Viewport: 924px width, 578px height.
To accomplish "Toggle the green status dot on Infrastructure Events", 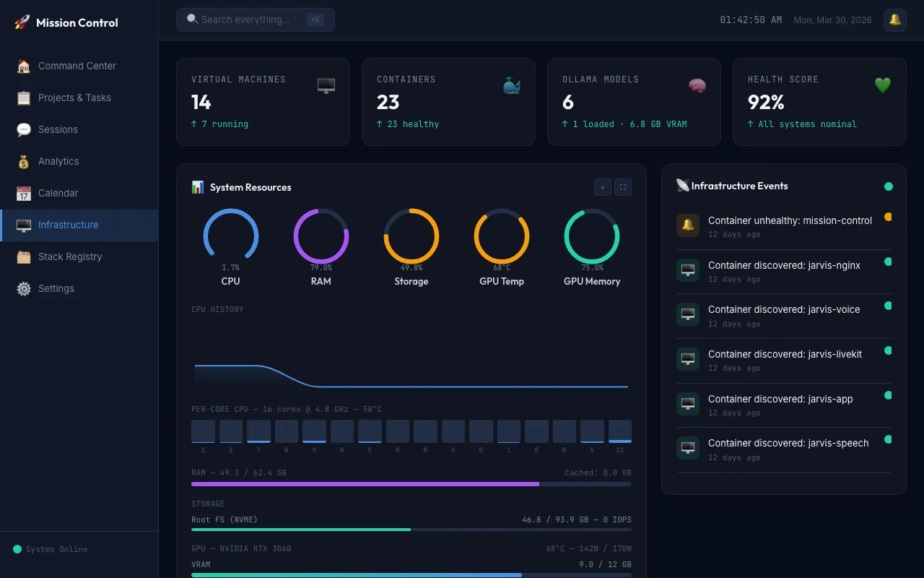I will [x=888, y=186].
